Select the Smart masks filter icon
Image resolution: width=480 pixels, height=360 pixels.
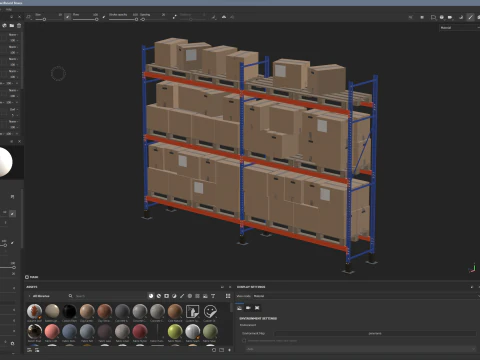(166, 296)
